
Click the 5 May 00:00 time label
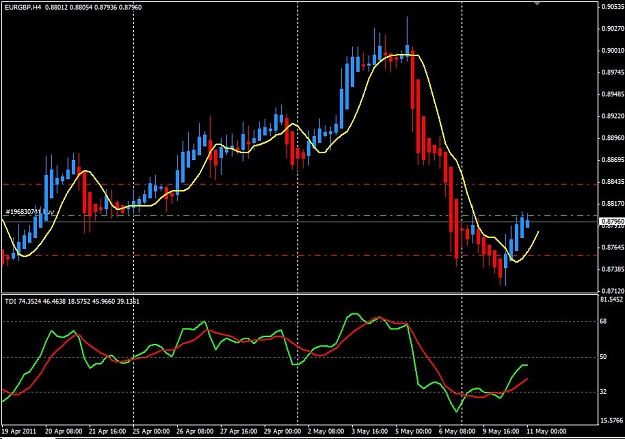[x=413, y=431]
